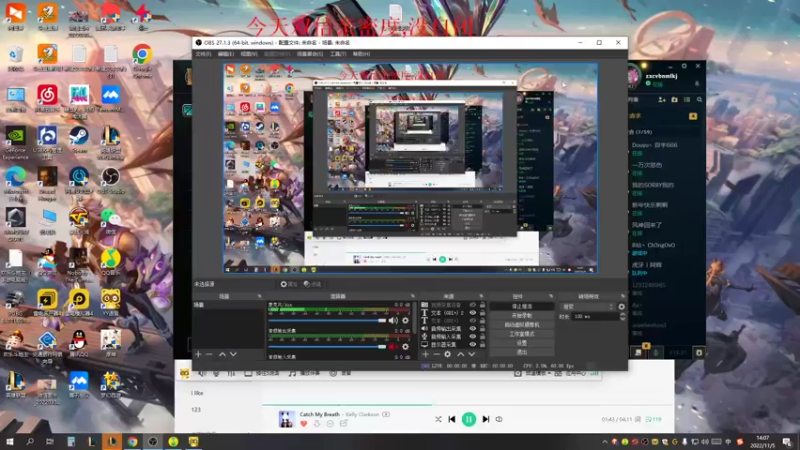Viewport: 800px width, 450px height.
Task: Click the red heart under Catch My Breath
Action: pos(304,424)
